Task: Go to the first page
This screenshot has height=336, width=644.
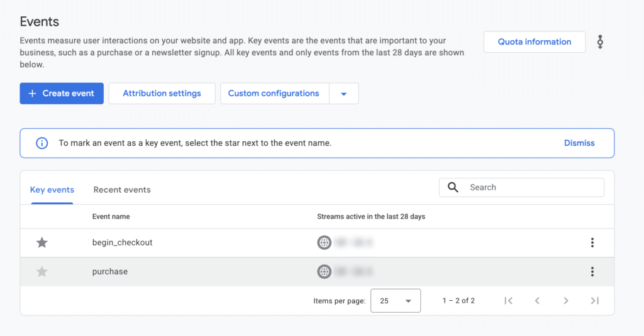Action: [508, 301]
